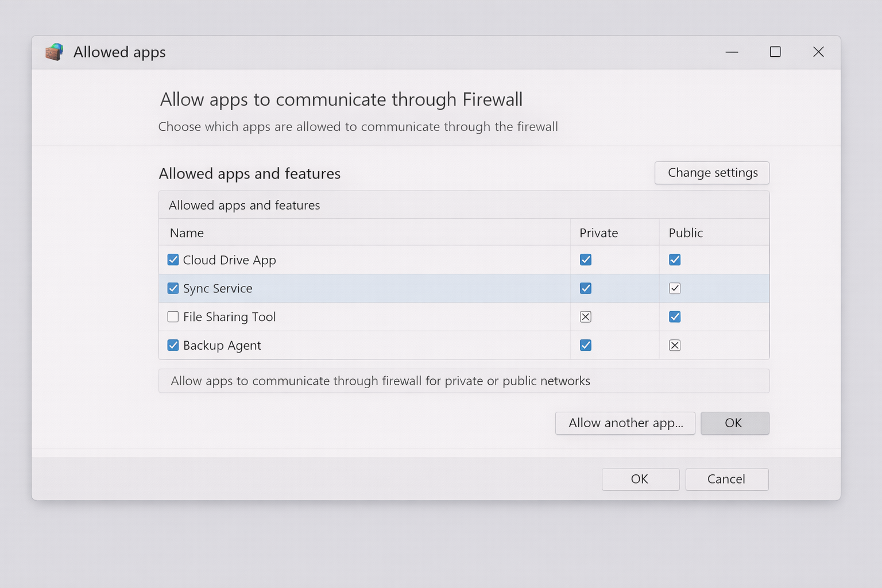Click Cancel to discard changes
Screen dimensions: 882x588
coord(726,479)
